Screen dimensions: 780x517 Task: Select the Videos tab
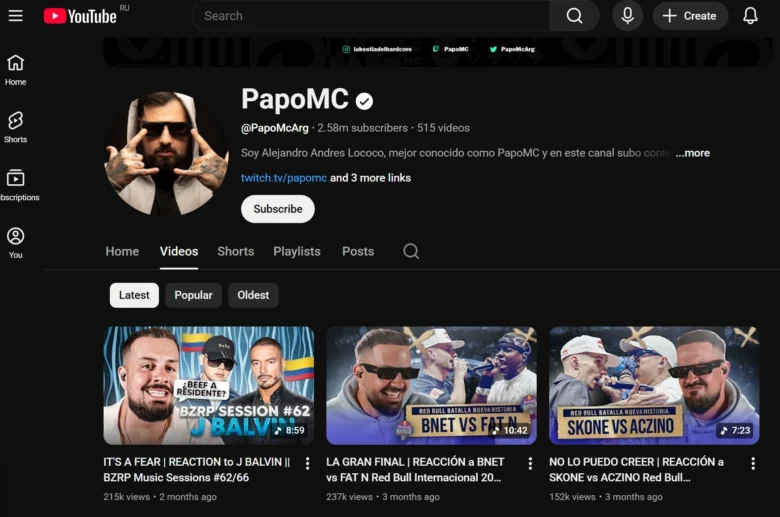tap(179, 251)
